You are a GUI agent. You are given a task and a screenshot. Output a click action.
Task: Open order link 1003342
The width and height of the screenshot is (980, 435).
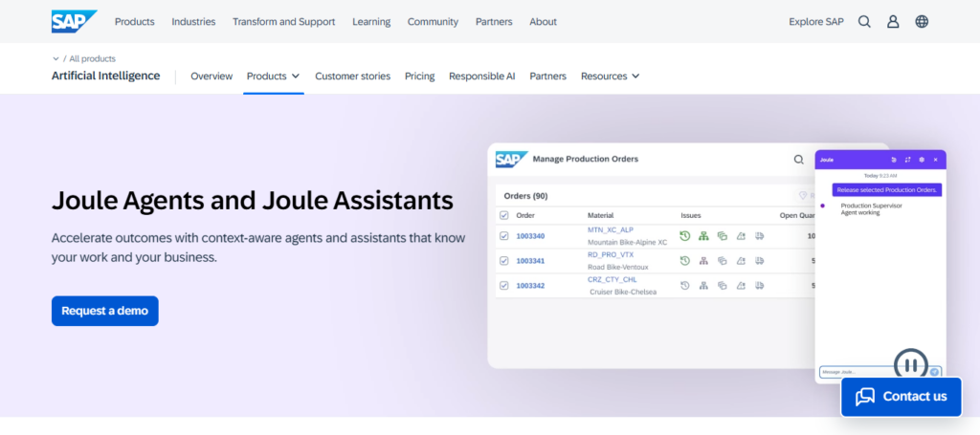[x=530, y=286]
